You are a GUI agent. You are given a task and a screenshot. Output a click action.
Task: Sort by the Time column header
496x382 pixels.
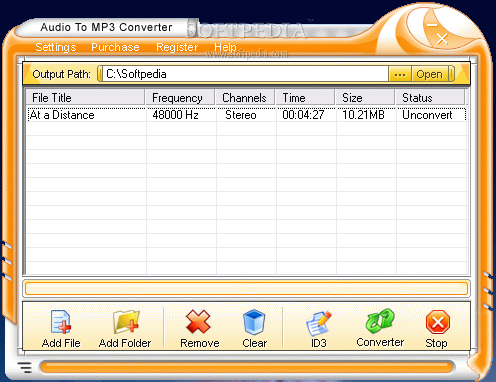click(x=305, y=97)
